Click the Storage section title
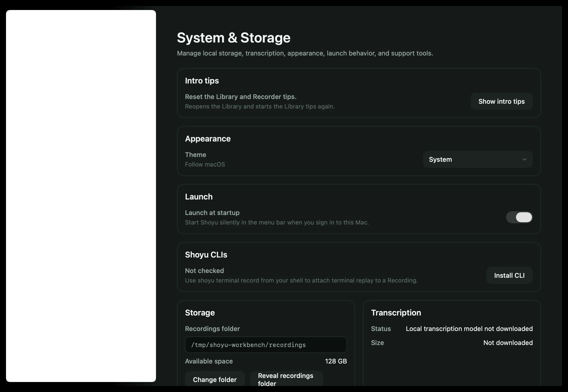 [200, 313]
